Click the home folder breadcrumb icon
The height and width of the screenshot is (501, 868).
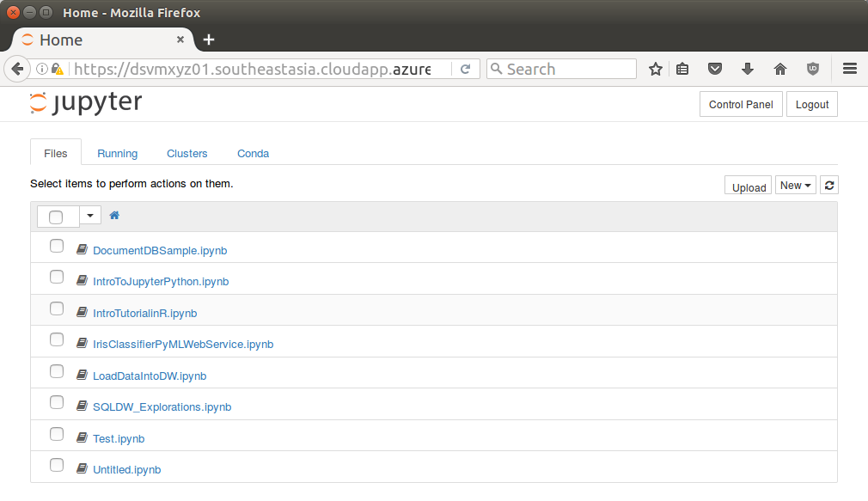114,216
